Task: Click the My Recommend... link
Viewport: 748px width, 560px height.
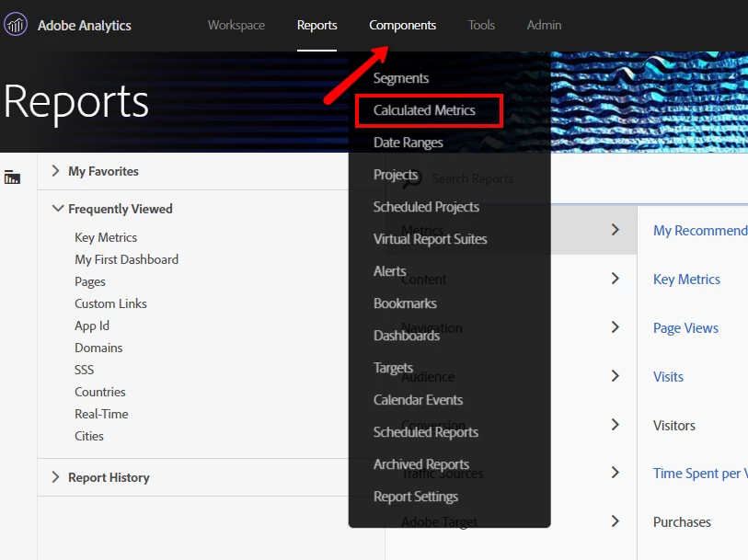Action: 700,230
